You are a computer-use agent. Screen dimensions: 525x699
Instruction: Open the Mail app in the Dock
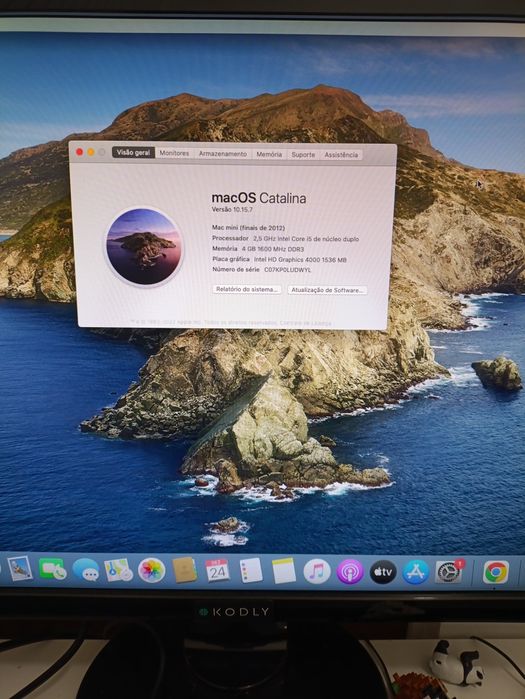[20, 568]
